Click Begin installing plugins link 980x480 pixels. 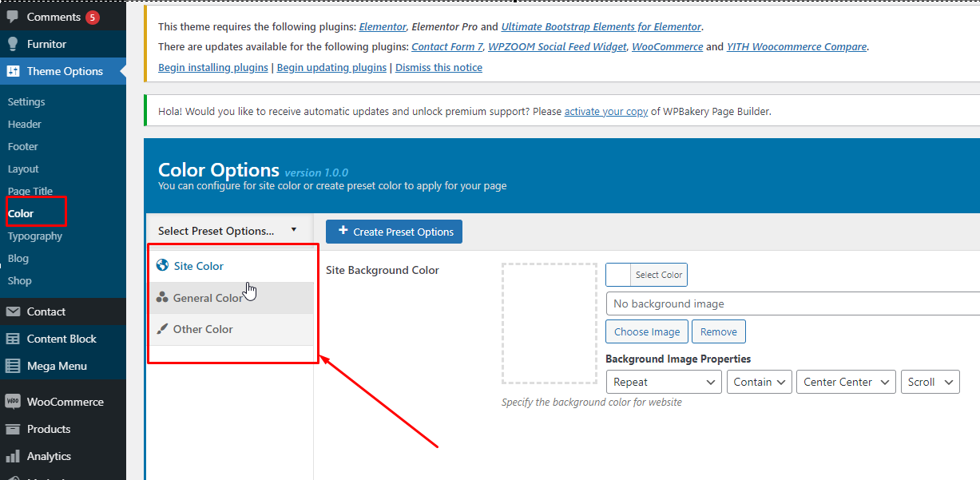click(213, 67)
